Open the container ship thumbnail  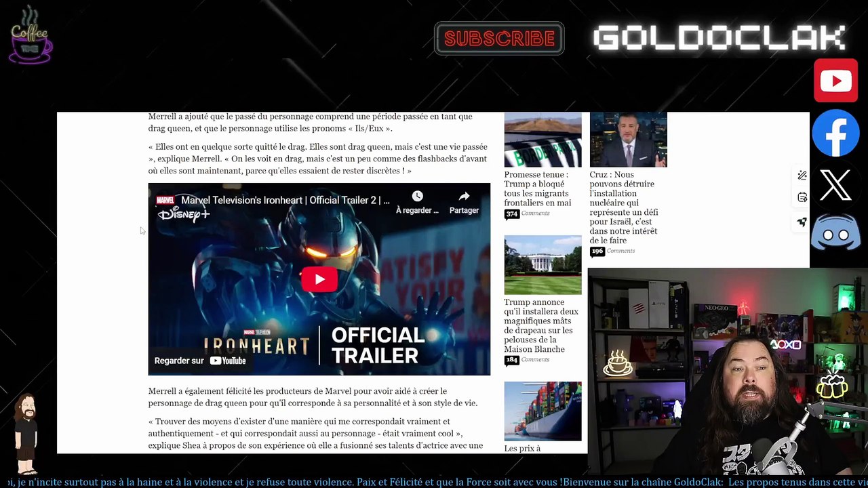(x=542, y=411)
